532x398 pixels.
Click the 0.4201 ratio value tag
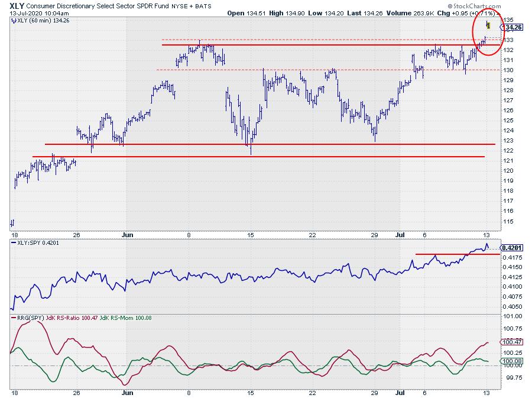coord(512,247)
